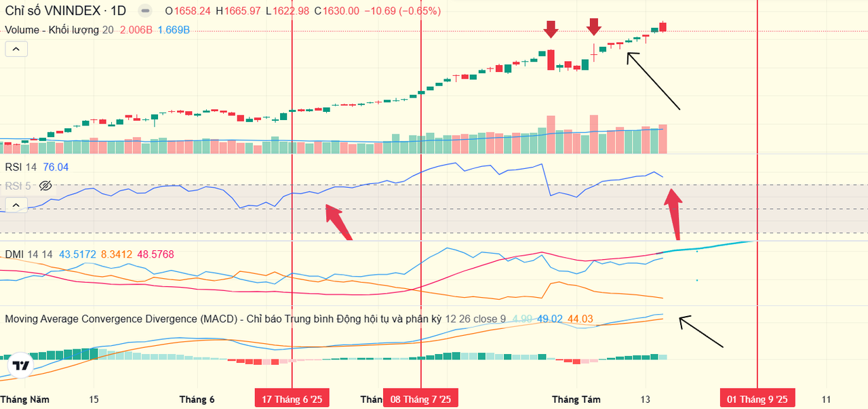Collapse the legend arrow below RSI 5

[16, 205]
